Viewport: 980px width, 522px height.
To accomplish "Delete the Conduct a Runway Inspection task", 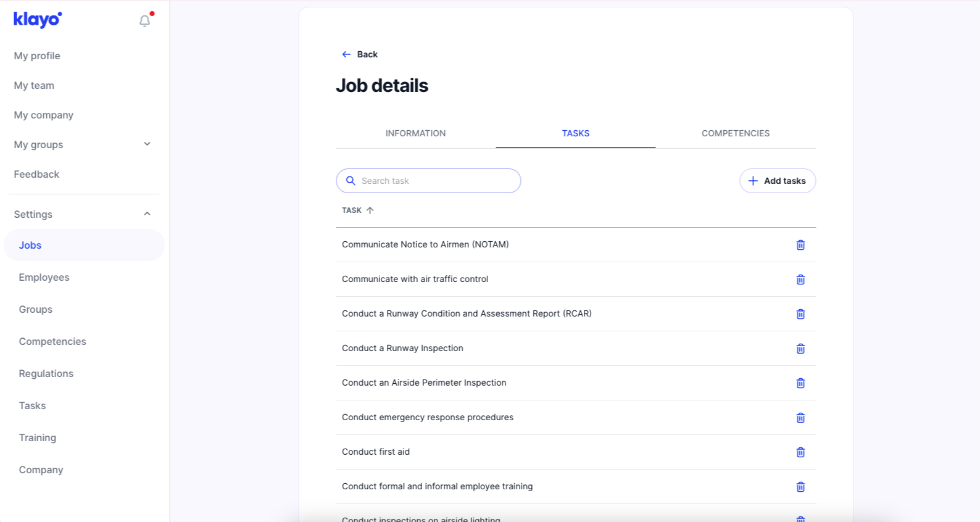I will pos(800,349).
